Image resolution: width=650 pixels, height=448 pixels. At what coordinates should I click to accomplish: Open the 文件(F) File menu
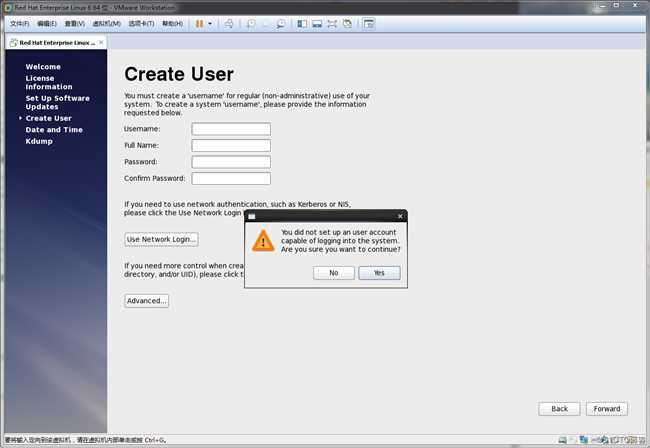click(x=19, y=24)
